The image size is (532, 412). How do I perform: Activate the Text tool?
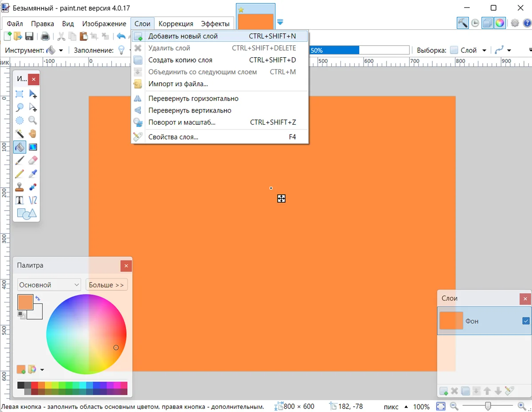coord(20,200)
